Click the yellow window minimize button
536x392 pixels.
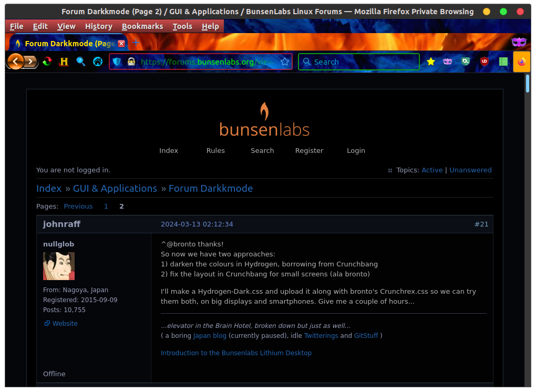[487, 12]
